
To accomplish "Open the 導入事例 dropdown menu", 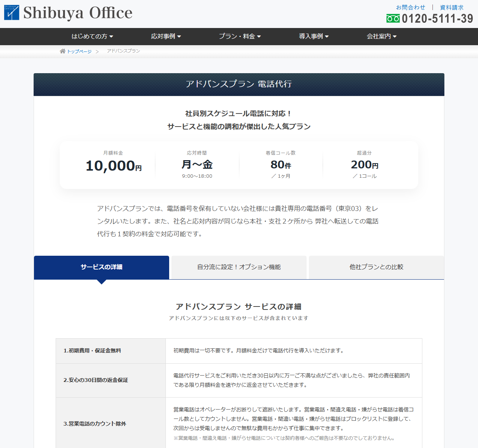I will tap(314, 36).
